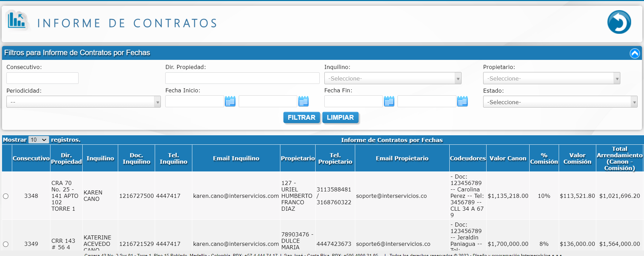Open first Fecha Fin calendar picker
The width and height of the screenshot is (644, 256).
[x=389, y=101]
